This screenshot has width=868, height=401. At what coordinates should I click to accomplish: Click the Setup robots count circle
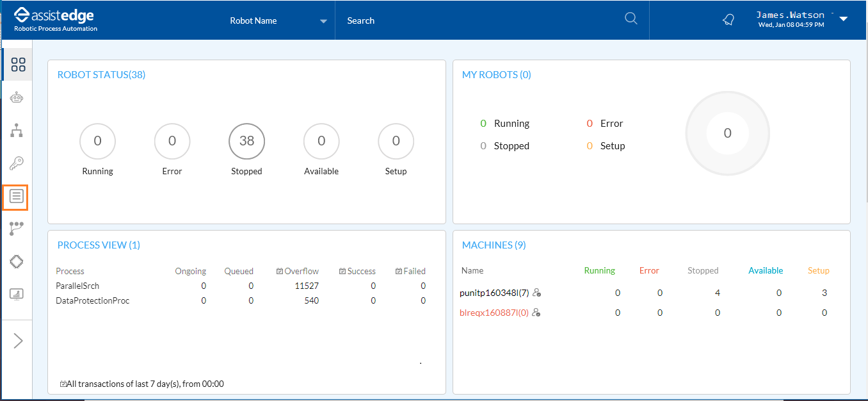coord(396,142)
